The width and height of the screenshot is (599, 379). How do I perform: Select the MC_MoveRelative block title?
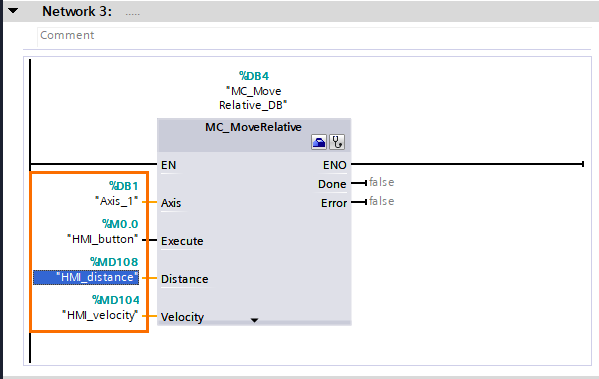[x=253, y=127]
